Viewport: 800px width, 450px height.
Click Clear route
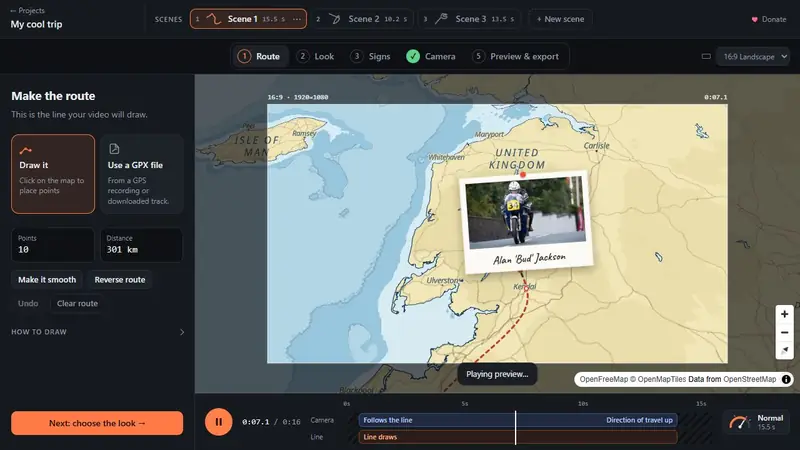[77, 303]
